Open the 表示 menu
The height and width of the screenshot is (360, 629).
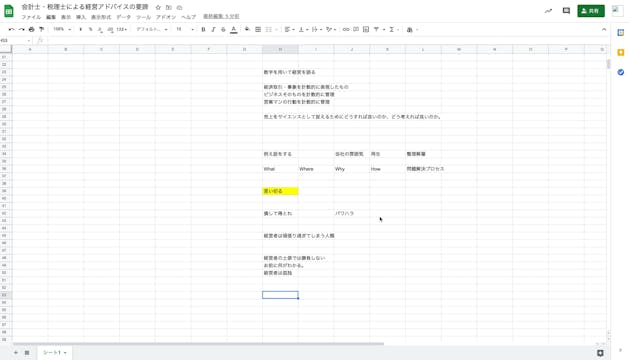66,17
